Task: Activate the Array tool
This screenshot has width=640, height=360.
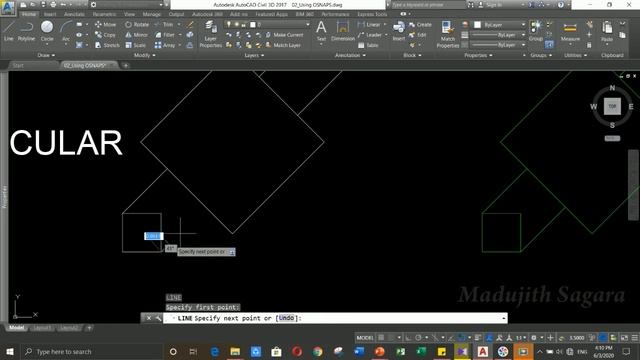Action: 165,45
